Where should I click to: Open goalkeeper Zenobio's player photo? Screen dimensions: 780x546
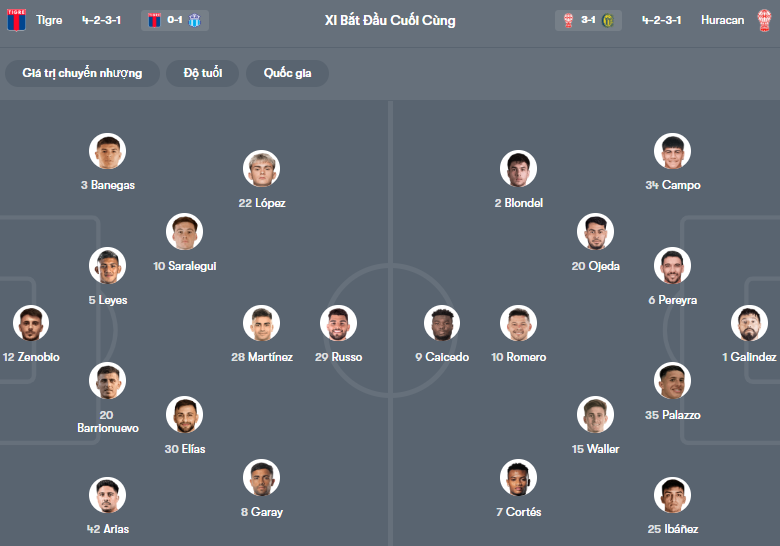coord(31,324)
